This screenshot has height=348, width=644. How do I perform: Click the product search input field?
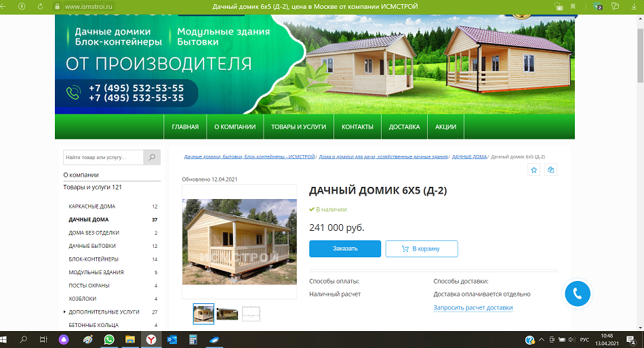[x=104, y=157]
